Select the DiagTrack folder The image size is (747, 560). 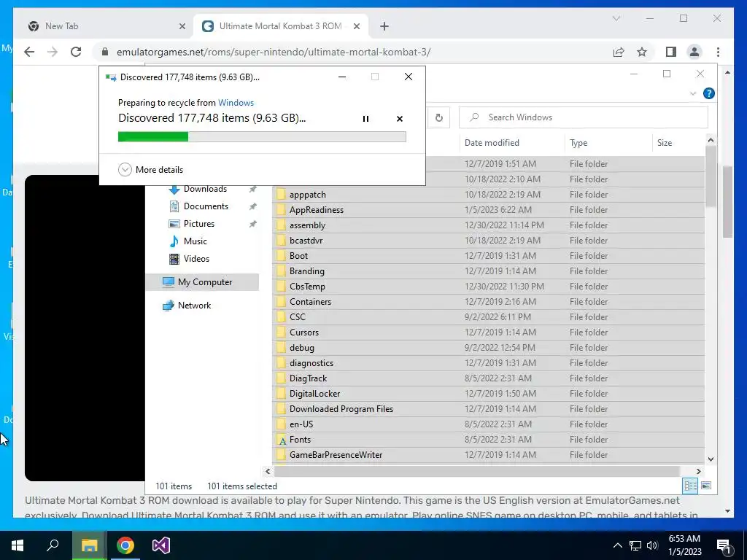pos(488,378)
